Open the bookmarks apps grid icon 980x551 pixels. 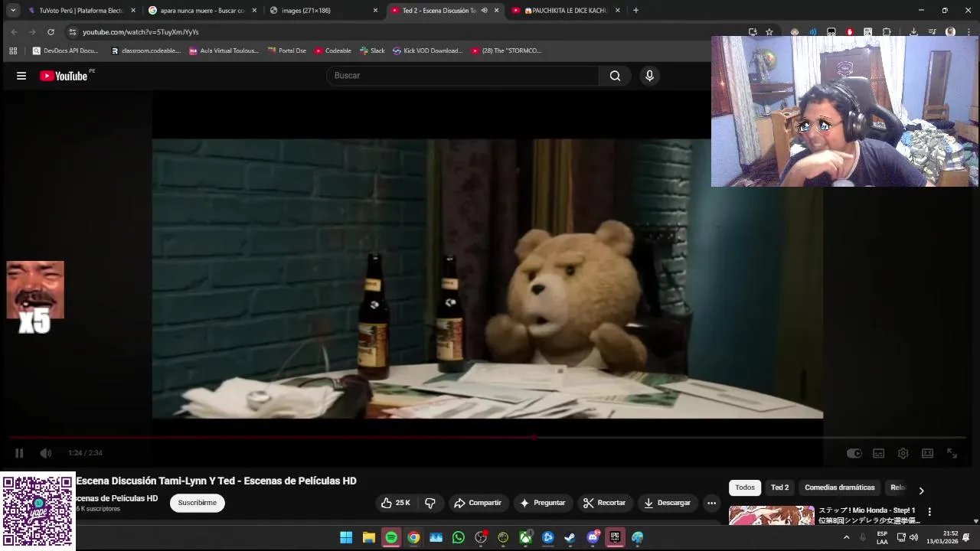(x=13, y=51)
